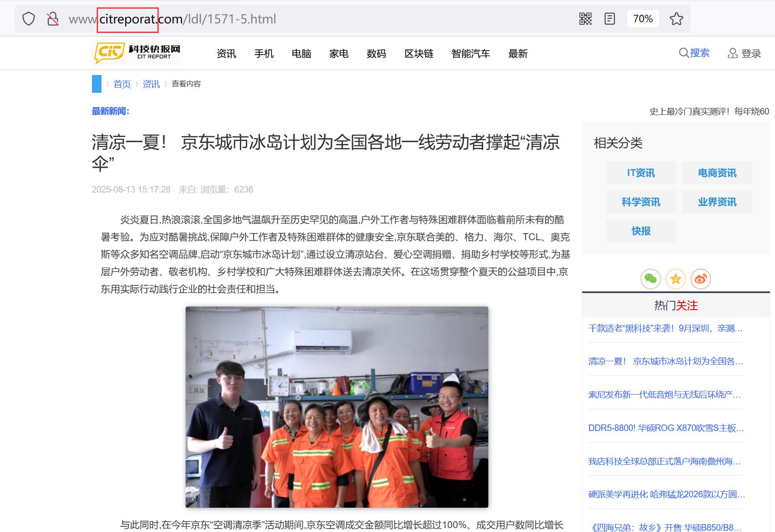Select 智能汽车 from the navigation bar
This screenshot has width=775, height=532.
click(x=471, y=54)
